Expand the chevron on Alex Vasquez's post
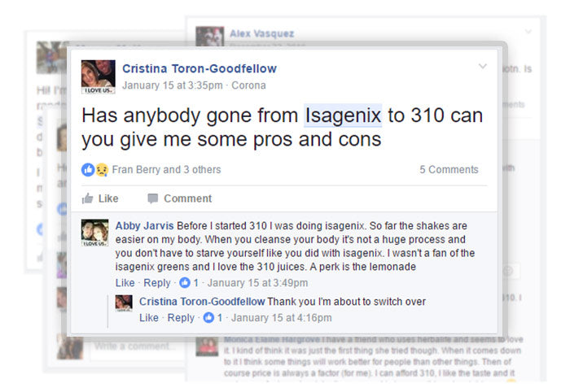The height and width of the screenshot is (392, 570). [x=528, y=32]
